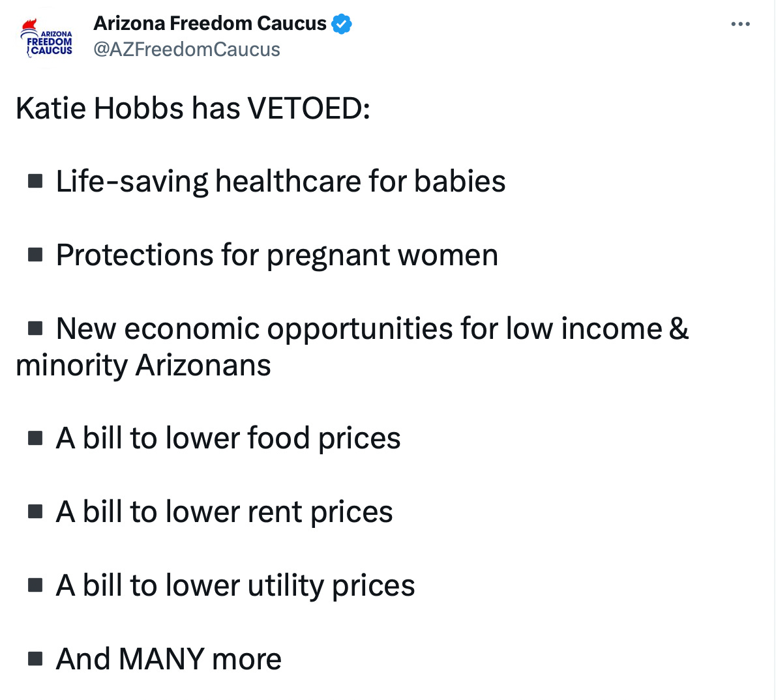Select the 'Life-saving healthcare for babies' line
The height and width of the screenshot is (700, 776).
click(x=280, y=181)
